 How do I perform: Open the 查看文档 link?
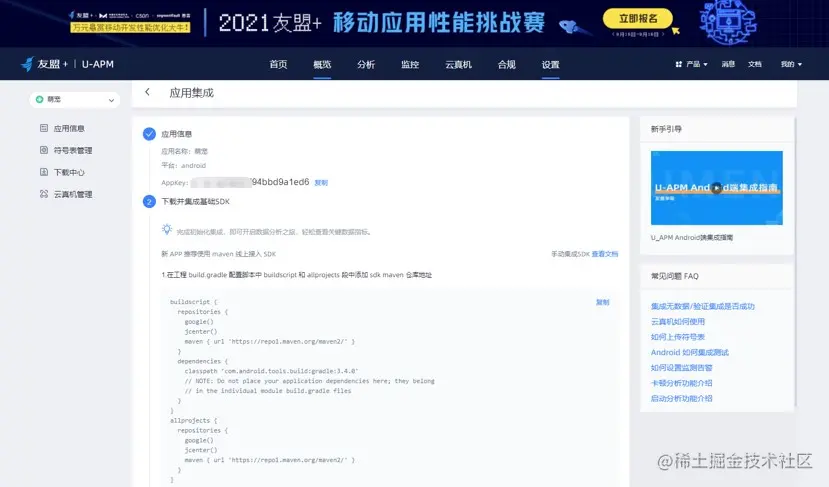604,254
